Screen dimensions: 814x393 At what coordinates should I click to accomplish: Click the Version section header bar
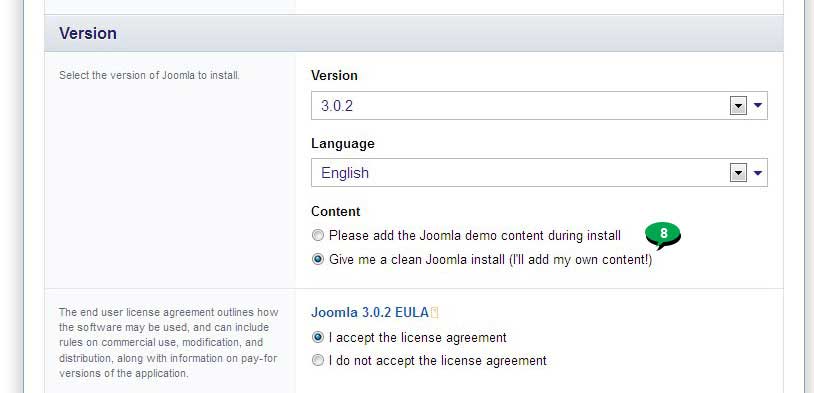click(x=413, y=33)
